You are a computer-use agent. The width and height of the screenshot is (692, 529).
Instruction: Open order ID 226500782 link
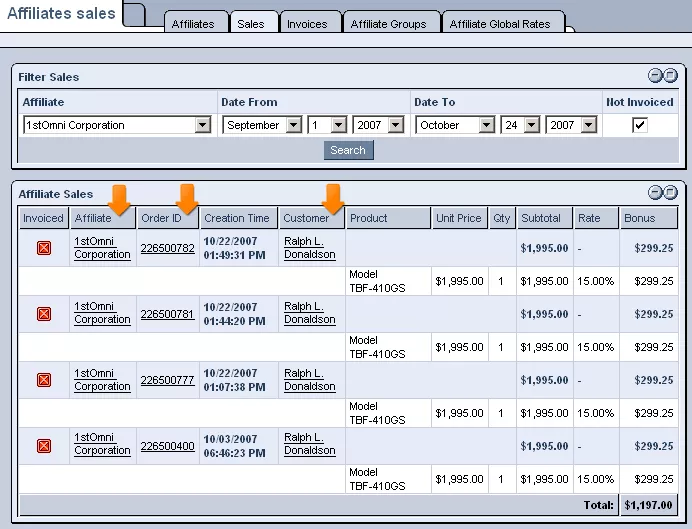click(x=167, y=248)
